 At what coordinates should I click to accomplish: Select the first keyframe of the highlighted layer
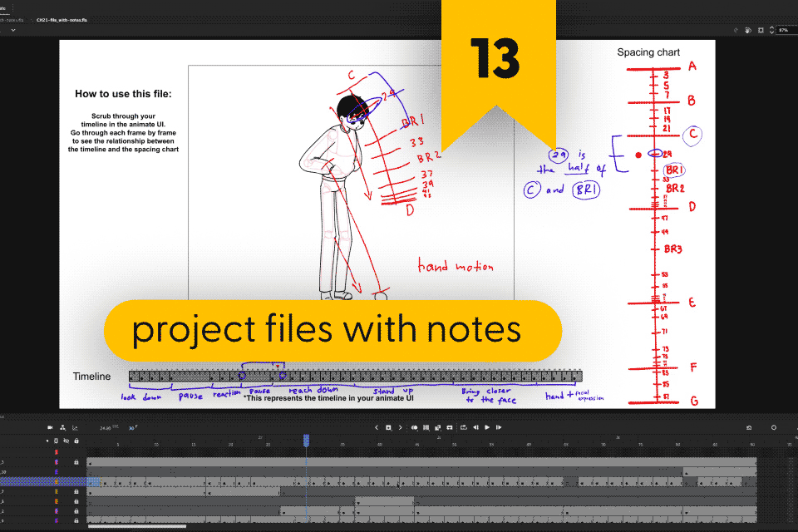point(90,481)
